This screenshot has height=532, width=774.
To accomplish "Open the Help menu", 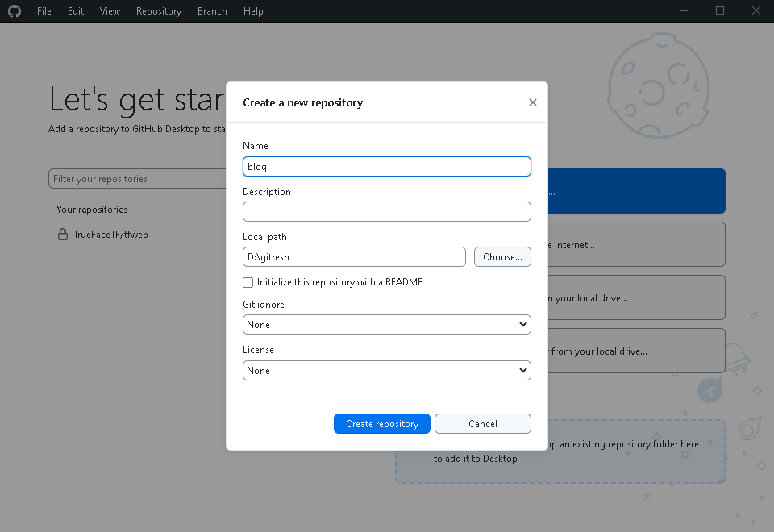I will pos(253,11).
